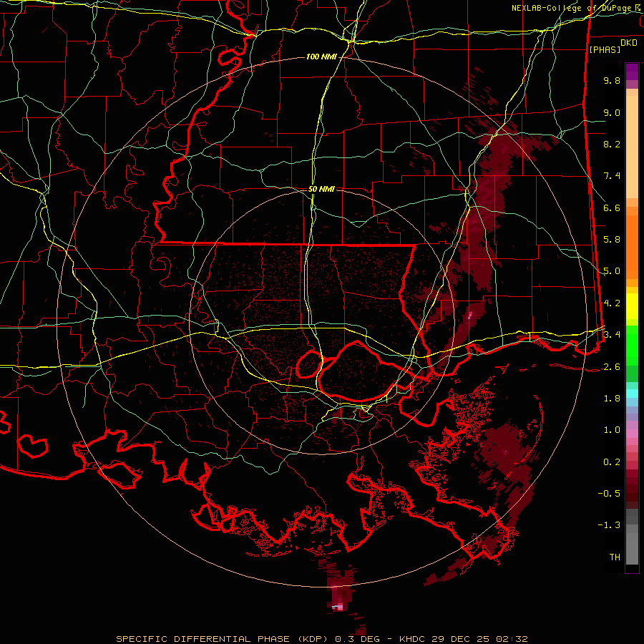644x644 pixels.
Task: Pick the cyan color bar segment
Action: 632,394
